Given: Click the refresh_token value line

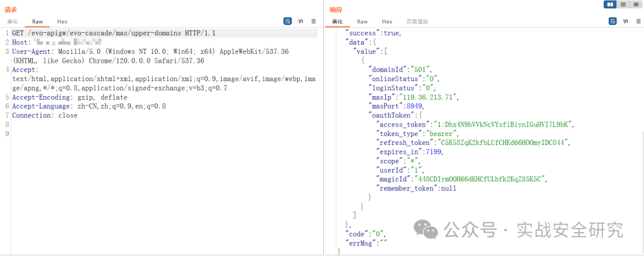Looking at the screenshot, I should (x=474, y=143).
